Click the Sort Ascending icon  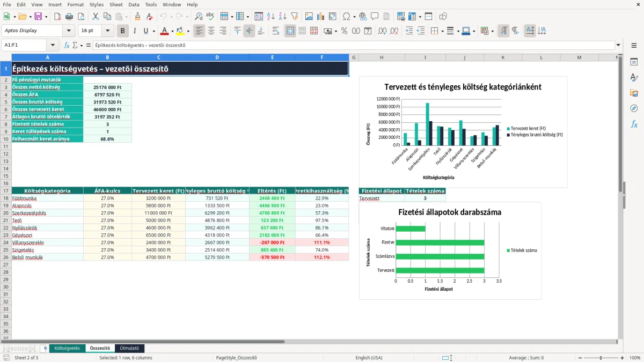[271, 17]
